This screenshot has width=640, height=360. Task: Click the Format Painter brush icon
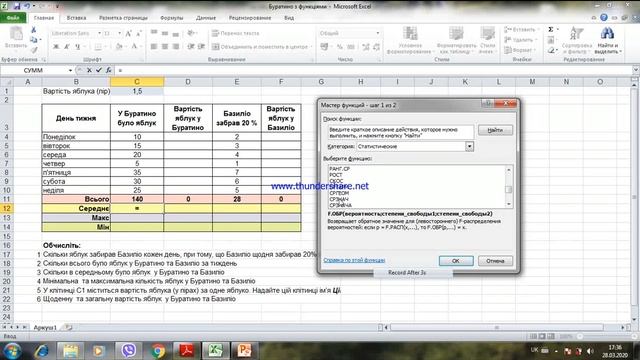[x=34, y=49]
